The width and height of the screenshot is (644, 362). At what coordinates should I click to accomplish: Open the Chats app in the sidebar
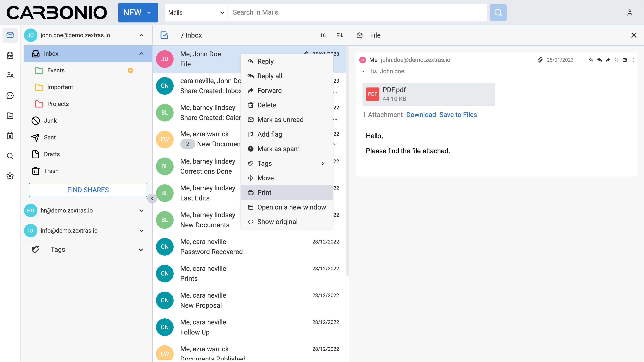coord(10,95)
